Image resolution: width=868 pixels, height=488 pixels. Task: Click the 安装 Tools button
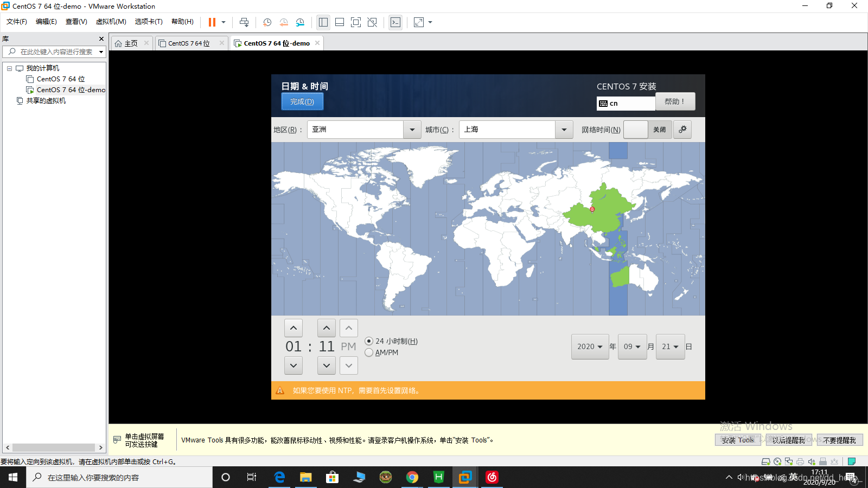pyautogui.click(x=738, y=440)
